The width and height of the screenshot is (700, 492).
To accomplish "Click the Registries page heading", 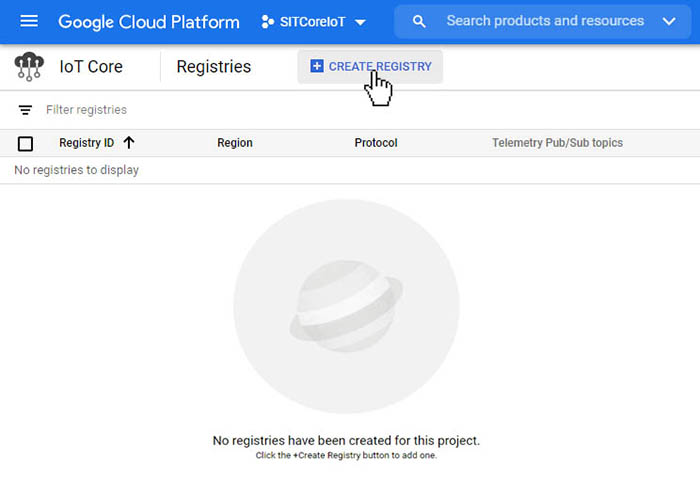I will coord(214,67).
